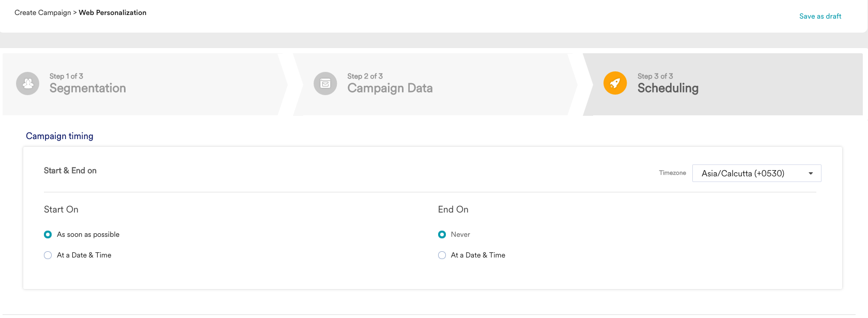Image resolution: width=868 pixels, height=318 pixels.
Task: Click the Campaign Data envelope icon
Action: [326, 83]
